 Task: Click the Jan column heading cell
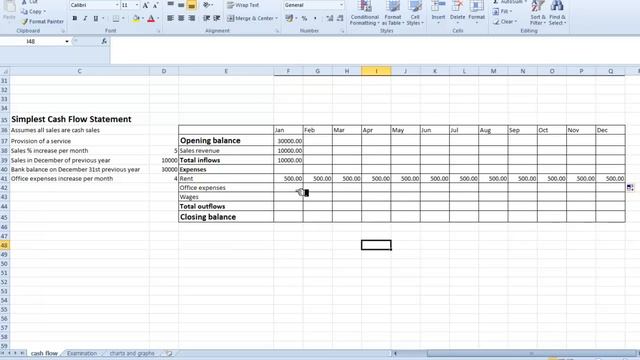point(288,130)
